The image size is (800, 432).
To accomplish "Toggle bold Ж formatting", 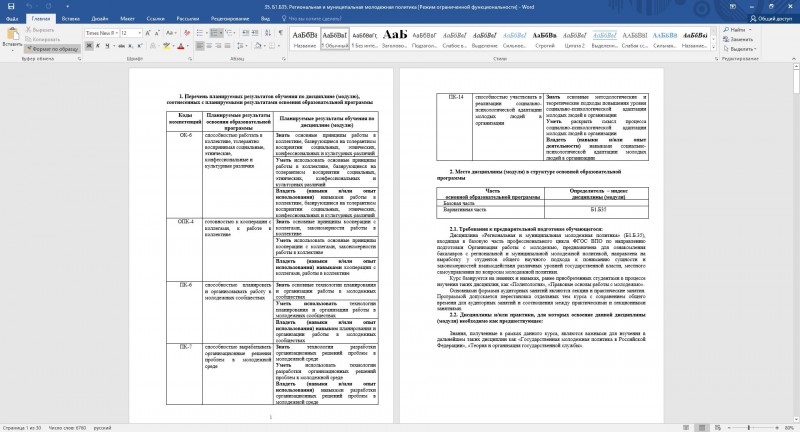I will [x=89, y=46].
